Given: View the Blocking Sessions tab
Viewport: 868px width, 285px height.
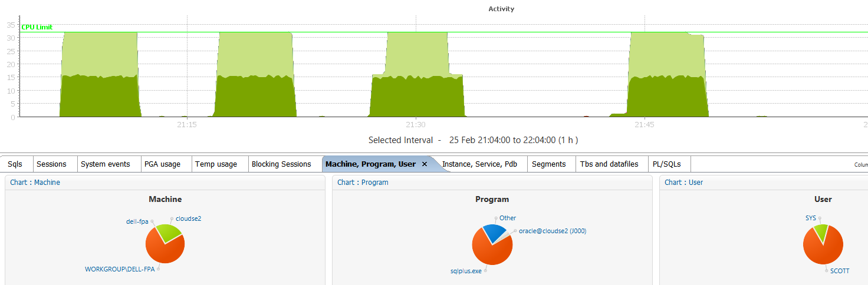Looking at the screenshot, I should click(281, 164).
